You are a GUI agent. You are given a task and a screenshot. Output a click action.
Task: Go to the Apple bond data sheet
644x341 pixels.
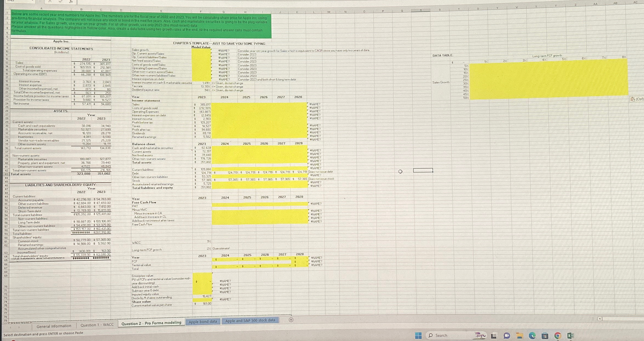click(x=203, y=322)
